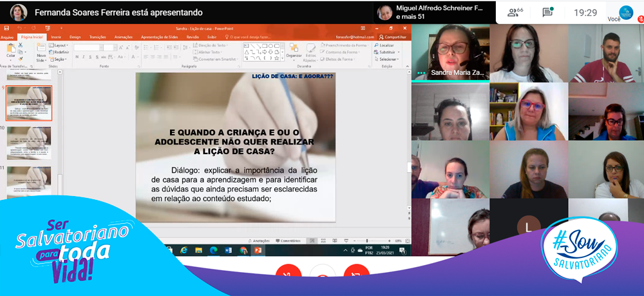Select slide 9 thumbnail
The height and width of the screenshot is (296, 644).
tap(29, 103)
